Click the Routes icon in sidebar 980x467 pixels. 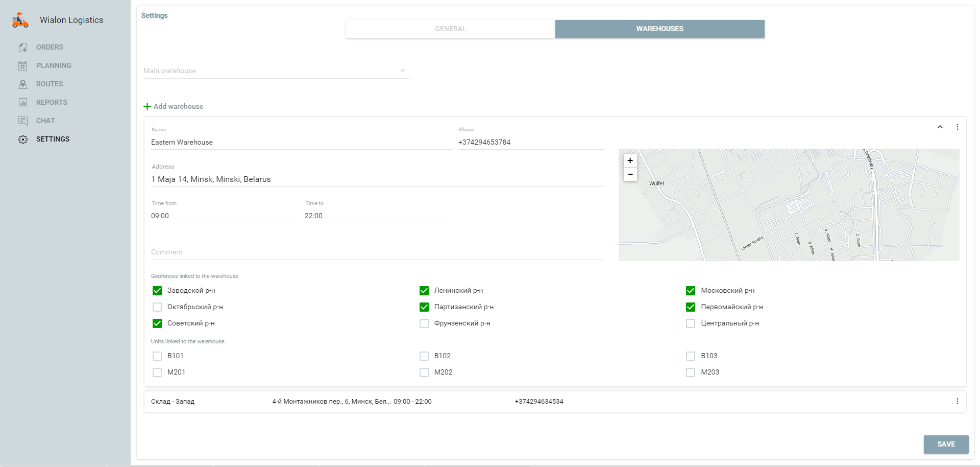click(x=23, y=84)
